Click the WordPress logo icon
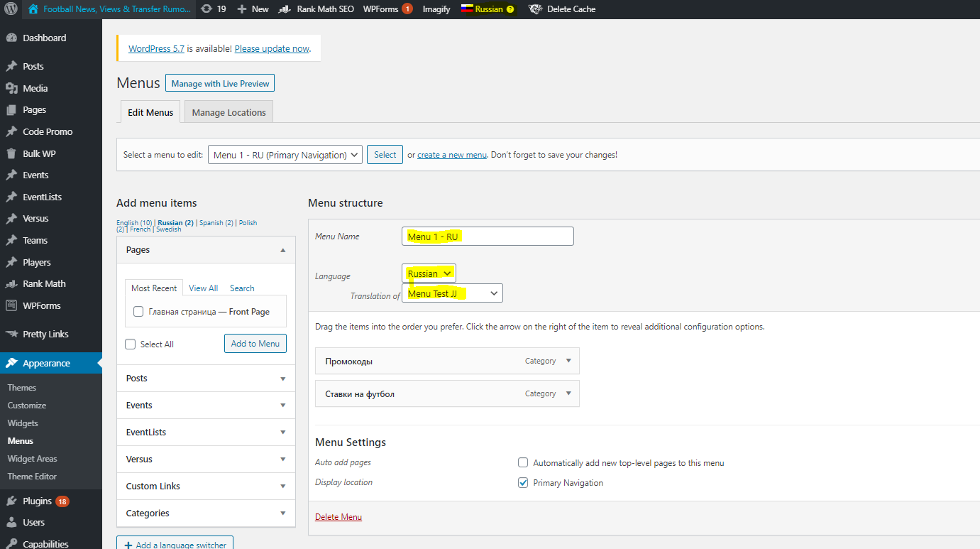980x549 pixels. click(11, 9)
